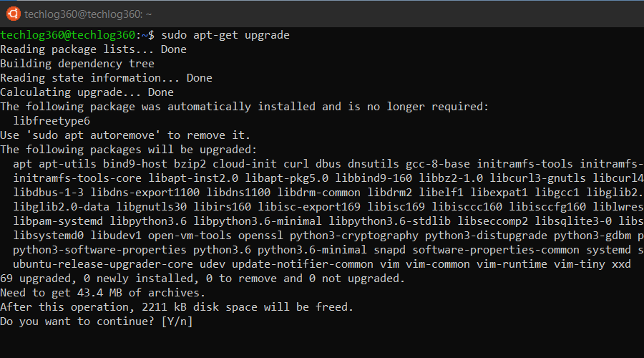Click the Ubuntu logo icon in title bar
This screenshot has height=358, width=644.
click(x=13, y=14)
